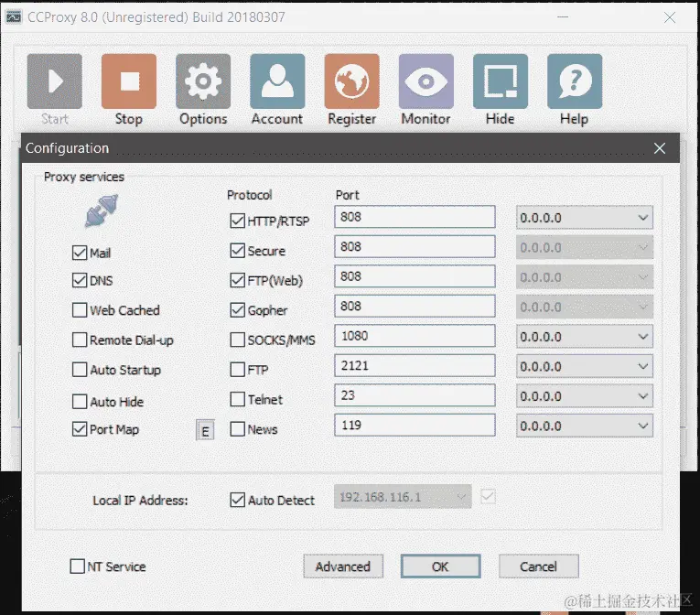This screenshot has height=615, width=700.
Task: Toggle the Port Map checkbox
Action: tap(80, 429)
